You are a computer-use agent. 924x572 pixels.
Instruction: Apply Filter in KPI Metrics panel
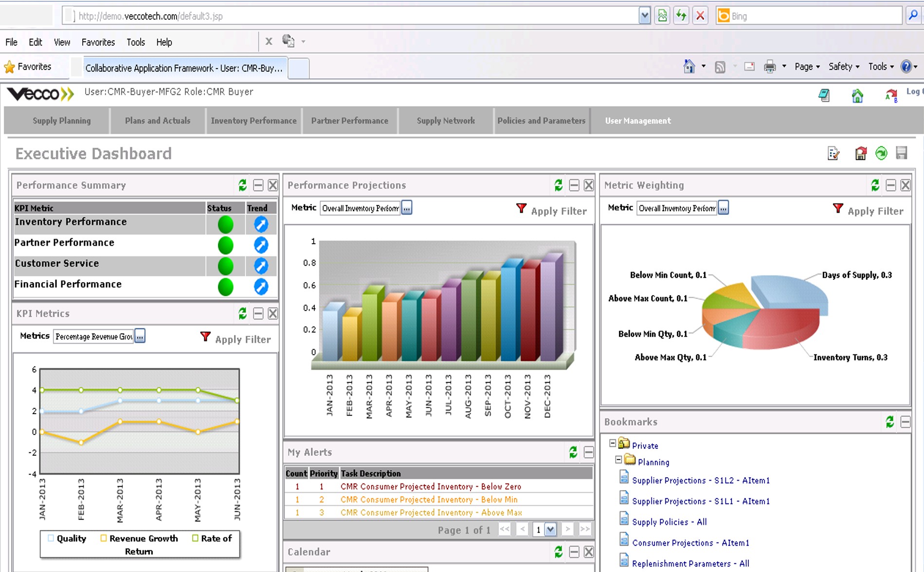(236, 339)
